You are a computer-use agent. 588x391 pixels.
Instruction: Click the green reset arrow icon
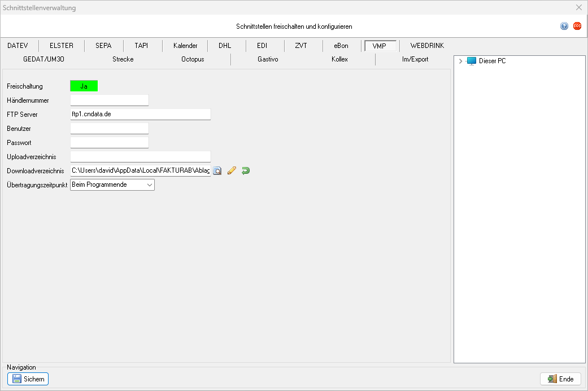pos(245,170)
